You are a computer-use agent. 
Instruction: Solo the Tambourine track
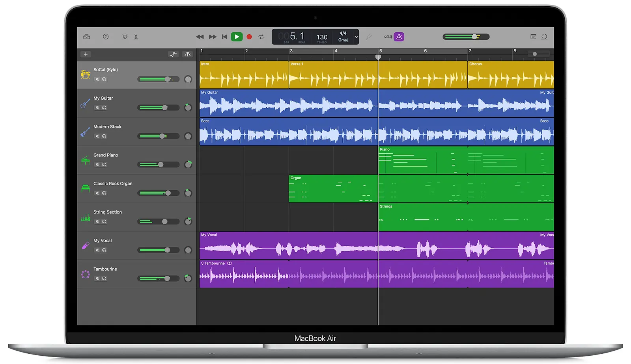tap(104, 279)
